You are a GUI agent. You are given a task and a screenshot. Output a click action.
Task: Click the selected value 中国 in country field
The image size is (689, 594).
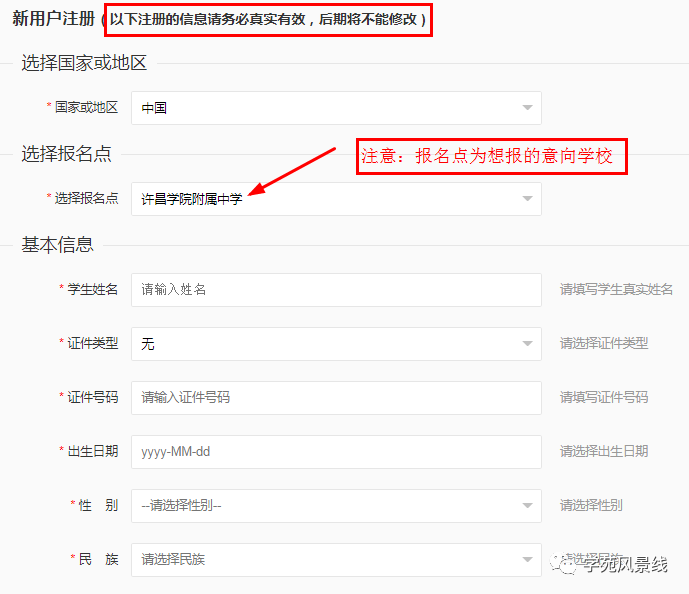coord(154,108)
